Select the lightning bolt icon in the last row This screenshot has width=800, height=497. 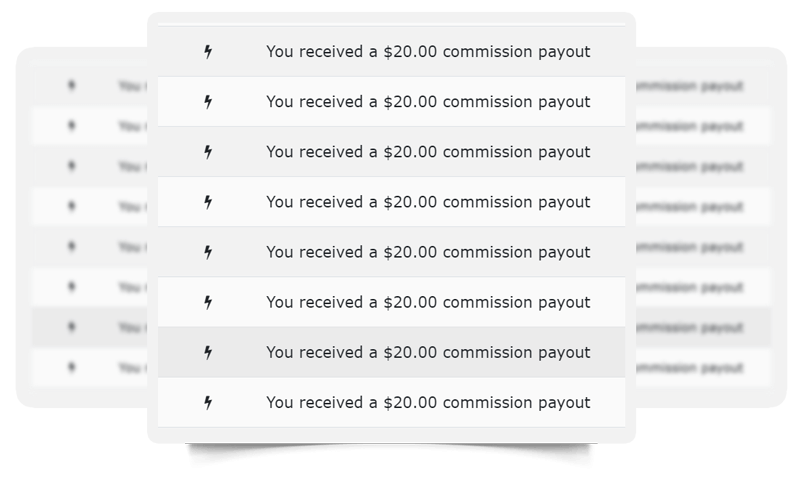[208, 403]
